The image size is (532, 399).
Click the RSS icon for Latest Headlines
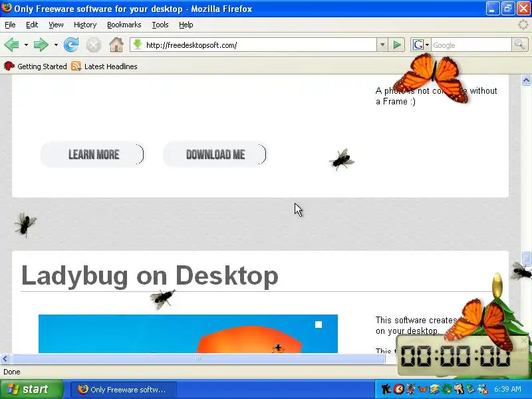click(x=76, y=66)
